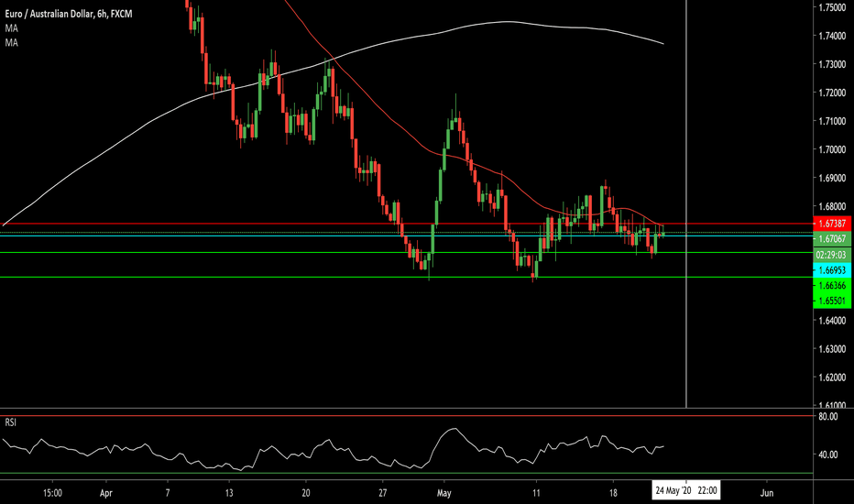Screen dimensions: 854x504
Task: Select the first MA legend label under the title
Action: tap(11, 28)
